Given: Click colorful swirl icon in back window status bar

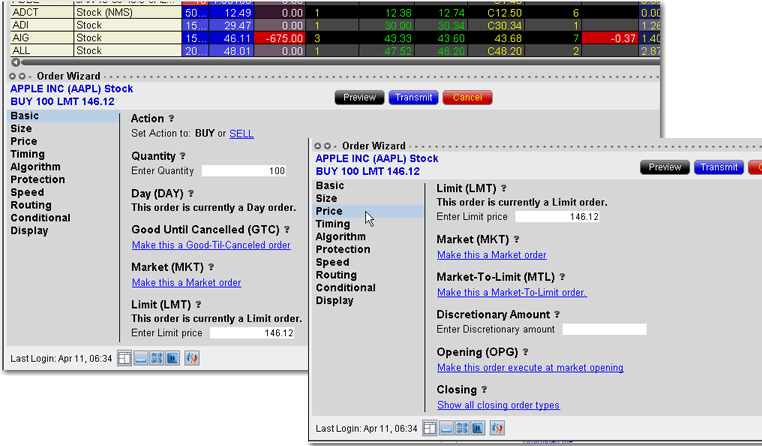Looking at the screenshot, I should [192, 359].
